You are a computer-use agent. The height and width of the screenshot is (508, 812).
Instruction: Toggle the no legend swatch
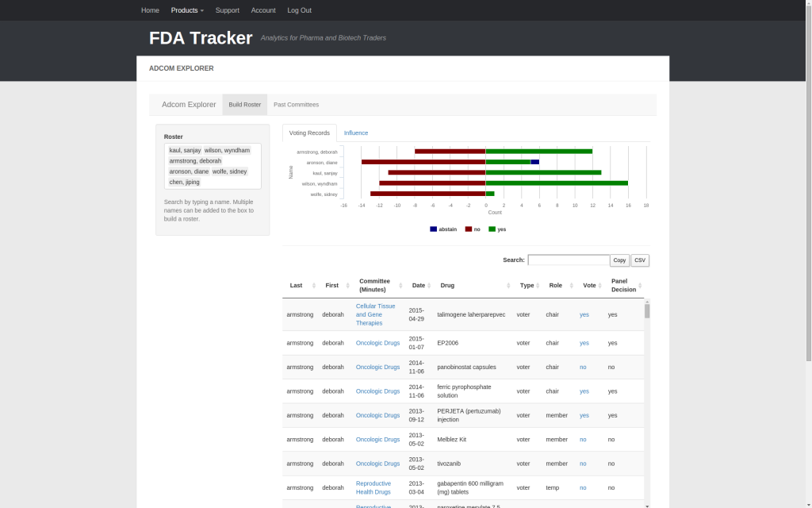coord(469,229)
